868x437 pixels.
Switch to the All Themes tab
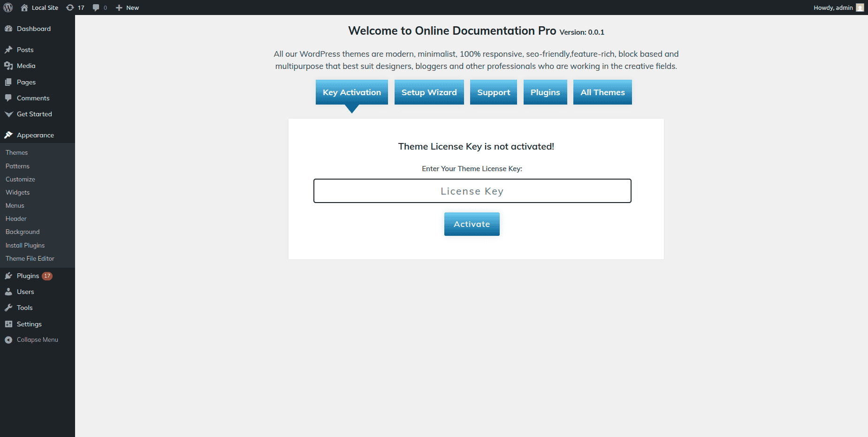pyautogui.click(x=602, y=92)
